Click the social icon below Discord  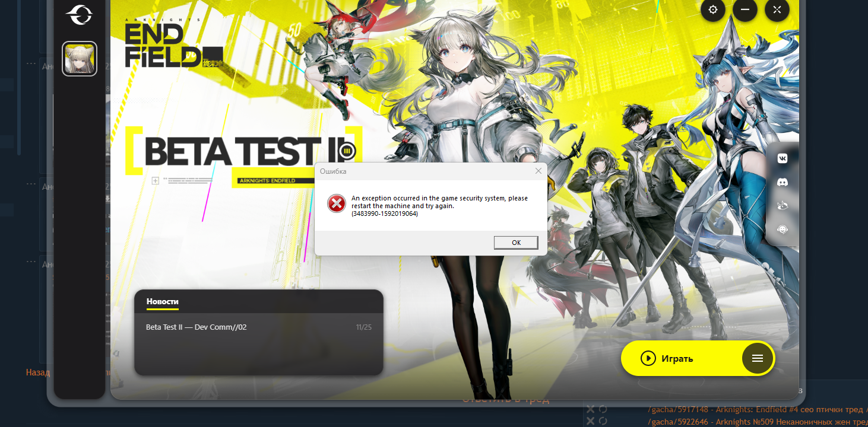(x=783, y=206)
